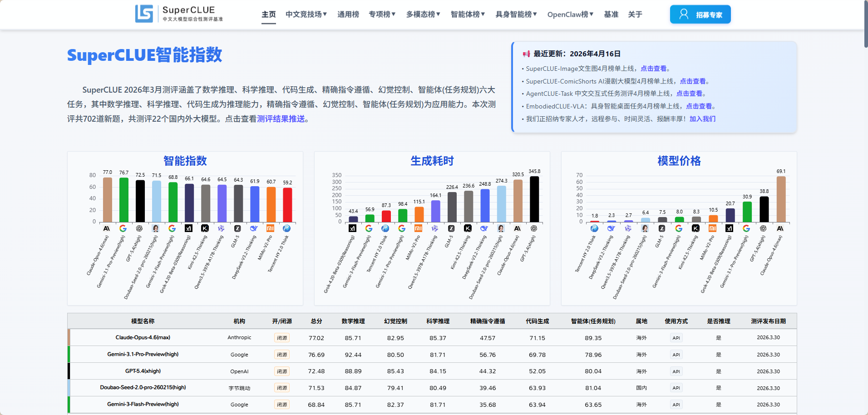
Task: Click the 数学推理 column header
Action: 353,321
